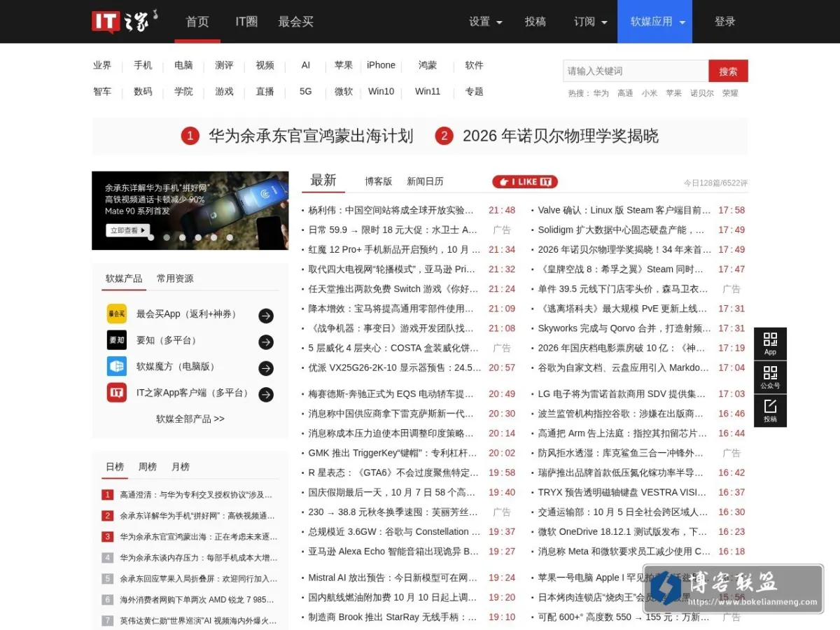Image resolution: width=840 pixels, height=630 pixels.
Task: Open headline 2026 年诺贝尔物理学奖揭晓
Action: click(x=561, y=136)
